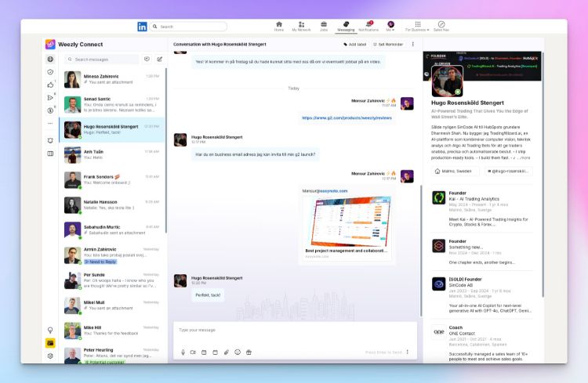Open conversation with Mikel Mull
Image resolution: width=588 pixels, height=383 pixels.
pos(112,305)
